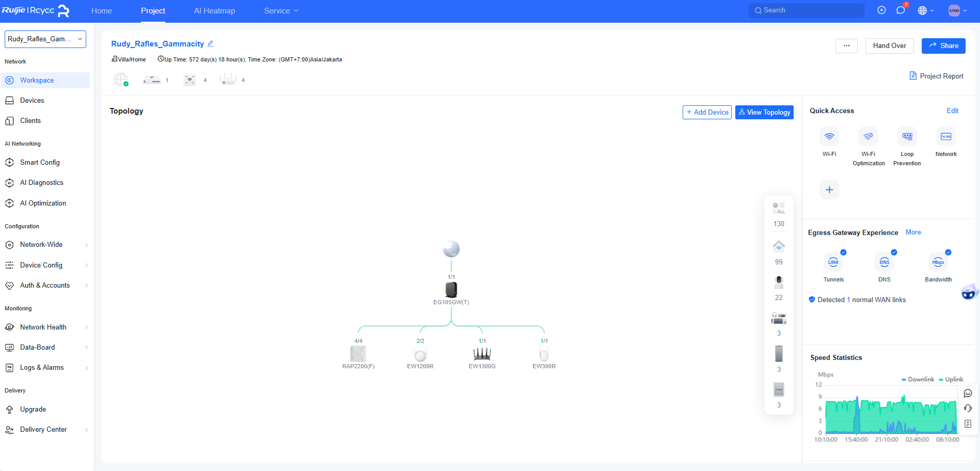Add a quick access shortcut with plus
Screen dimensions: 980x471
829,190
